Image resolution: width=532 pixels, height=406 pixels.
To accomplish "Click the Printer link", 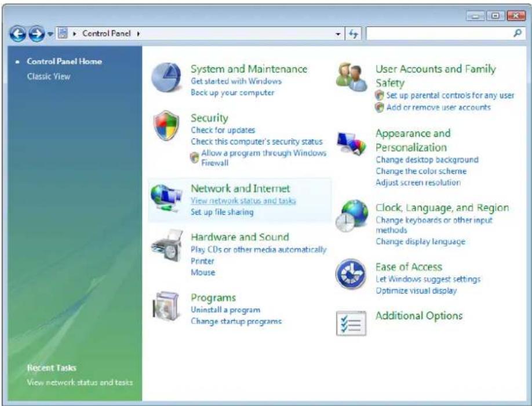I will (202, 261).
